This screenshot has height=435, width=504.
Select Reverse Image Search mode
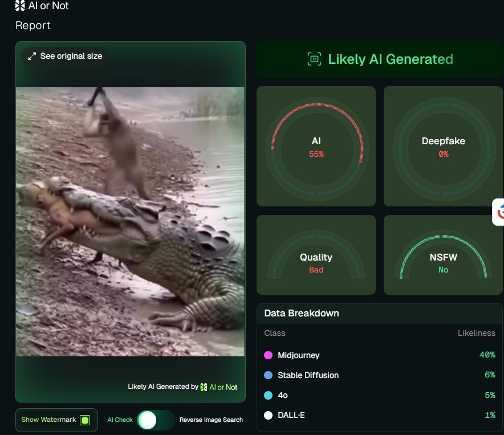tap(211, 420)
